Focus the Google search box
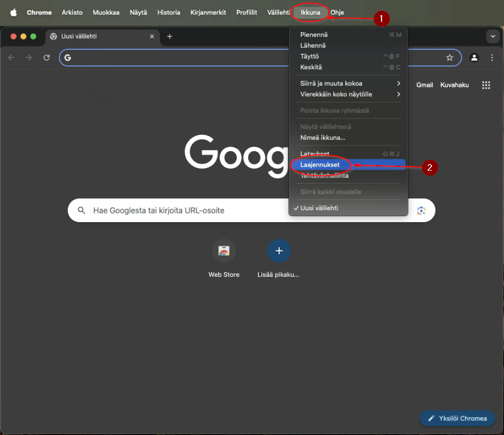 pos(251,210)
